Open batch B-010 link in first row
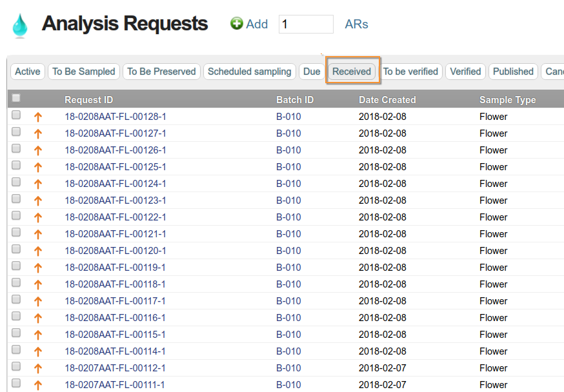 (288, 117)
